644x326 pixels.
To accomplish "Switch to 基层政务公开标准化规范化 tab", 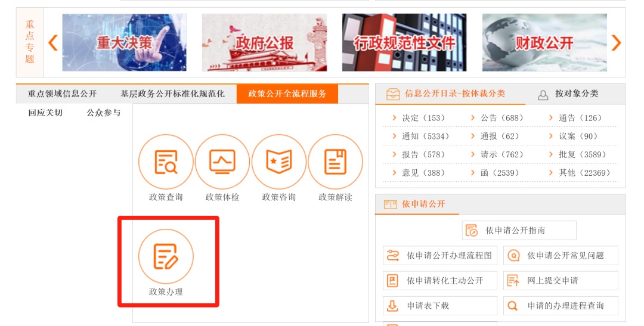I will point(172,94).
